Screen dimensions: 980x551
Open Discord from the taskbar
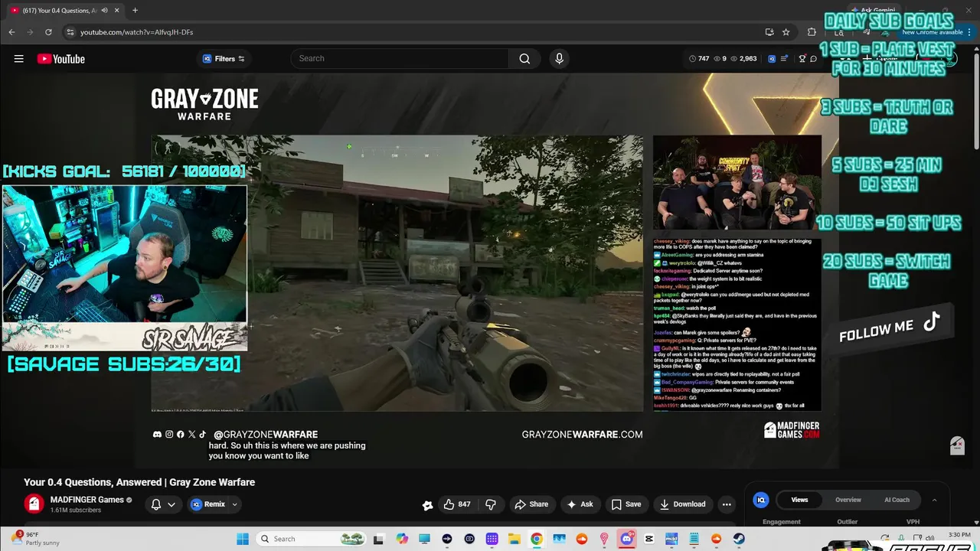pyautogui.click(x=626, y=539)
